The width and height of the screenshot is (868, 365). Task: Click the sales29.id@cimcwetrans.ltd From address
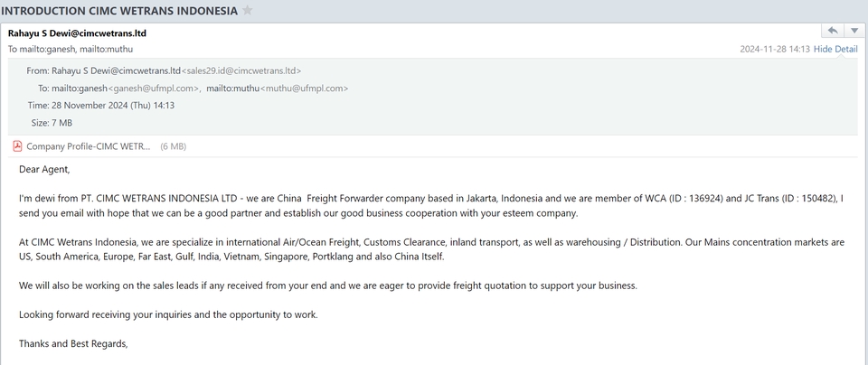click(x=242, y=70)
